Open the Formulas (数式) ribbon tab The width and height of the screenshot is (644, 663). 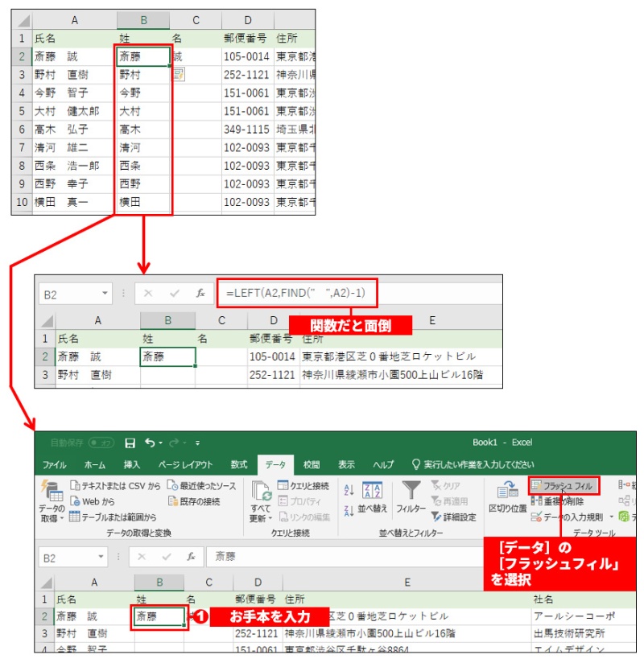click(x=238, y=464)
